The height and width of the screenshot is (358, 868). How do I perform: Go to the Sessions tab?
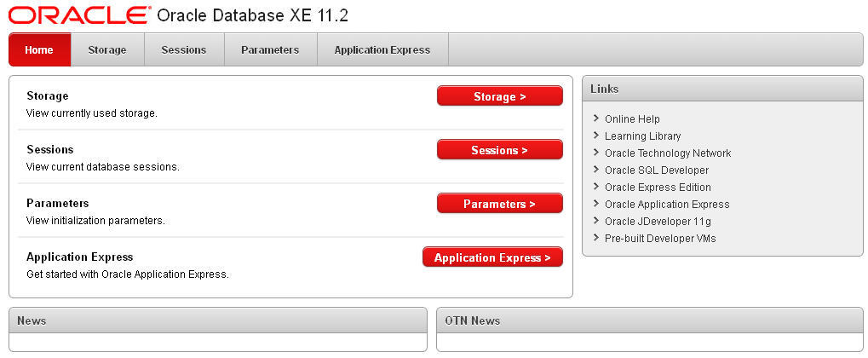[184, 49]
